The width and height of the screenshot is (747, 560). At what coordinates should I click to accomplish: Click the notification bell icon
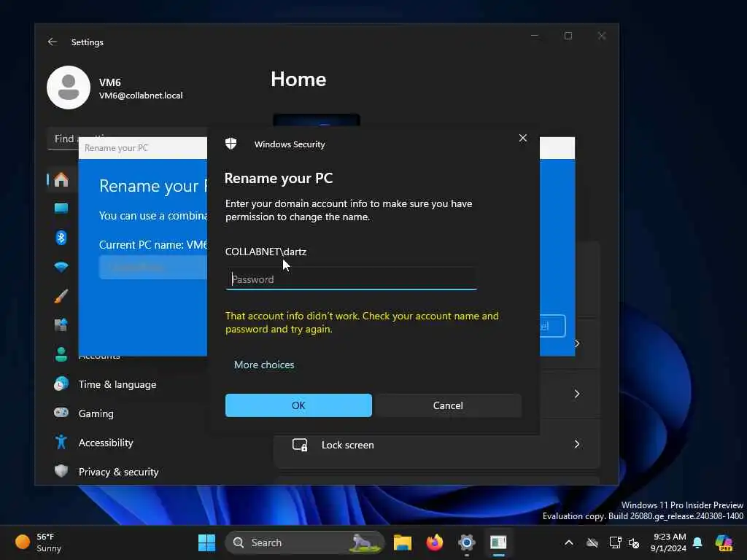point(697,542)
